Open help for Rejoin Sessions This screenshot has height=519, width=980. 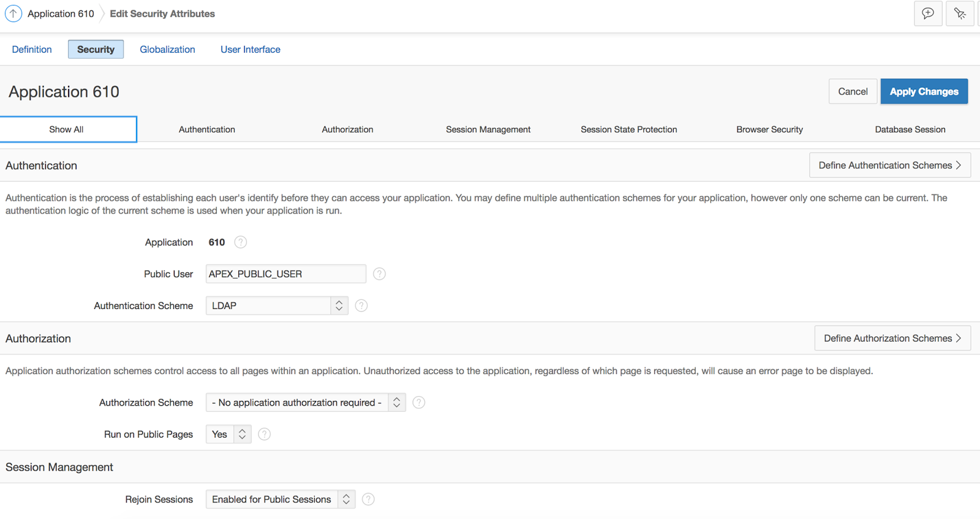tap(368, 499)
